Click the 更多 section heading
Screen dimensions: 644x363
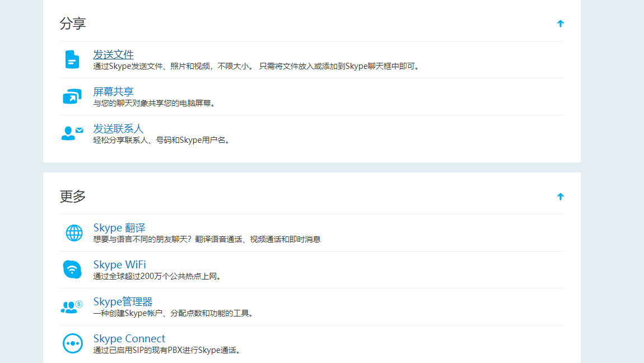pos(73,196)
